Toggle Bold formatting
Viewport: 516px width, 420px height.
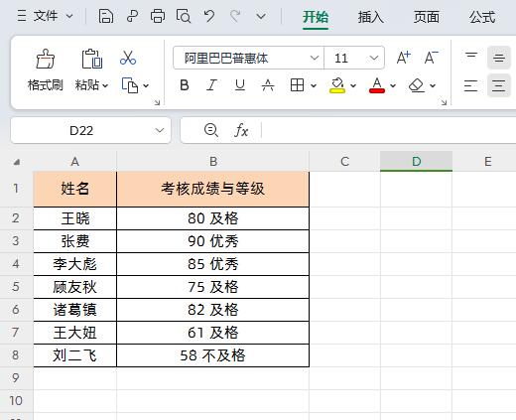185,85
